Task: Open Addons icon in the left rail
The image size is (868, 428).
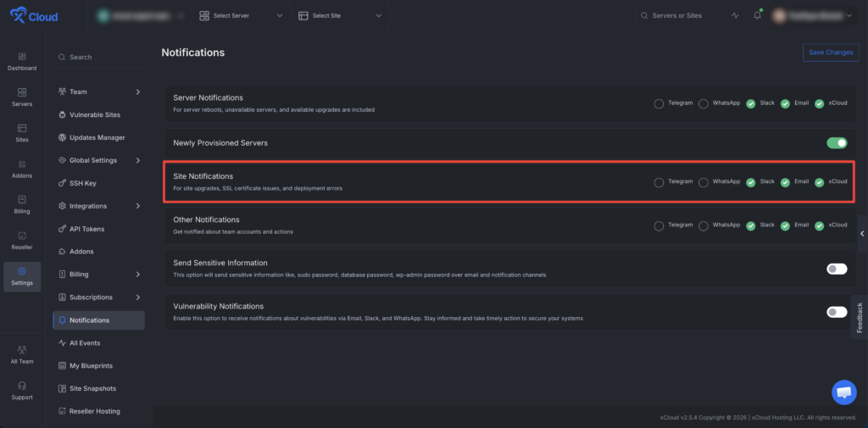Action: pos(22,169)
